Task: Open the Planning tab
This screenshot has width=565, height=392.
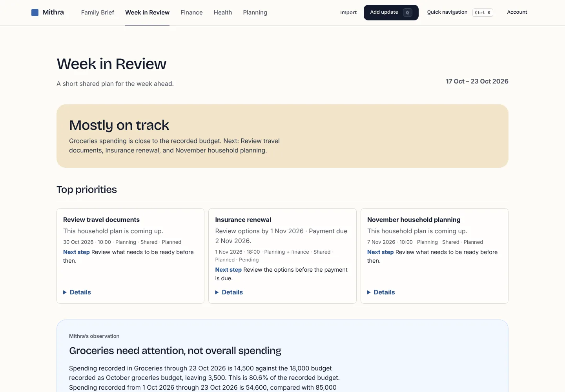Action: (x=255, y=13)
